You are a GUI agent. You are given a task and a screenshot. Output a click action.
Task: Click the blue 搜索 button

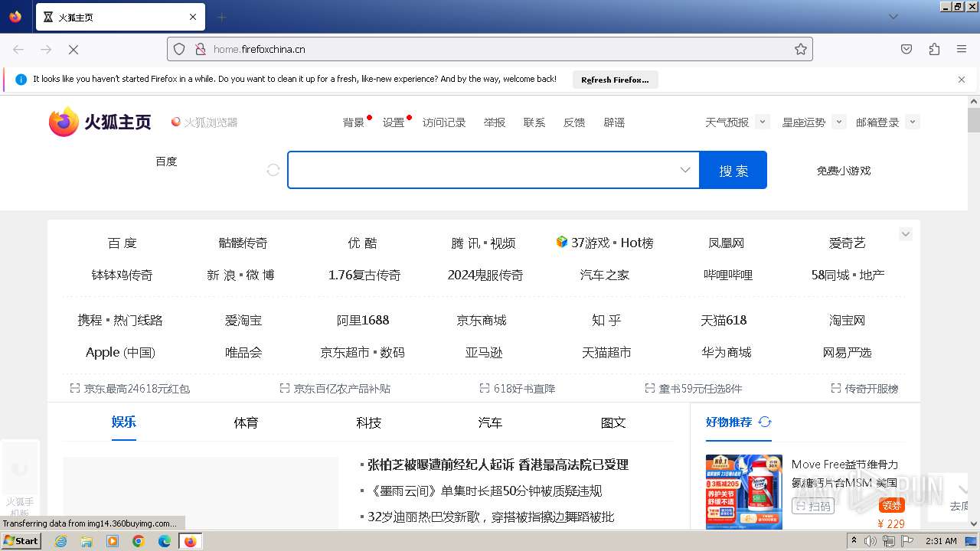click(x=733, y=170)
